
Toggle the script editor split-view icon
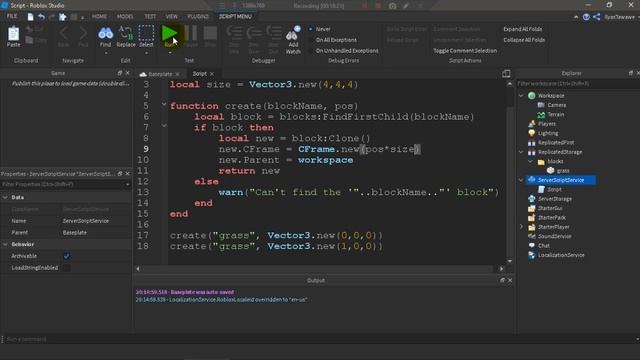pos(506,73)
